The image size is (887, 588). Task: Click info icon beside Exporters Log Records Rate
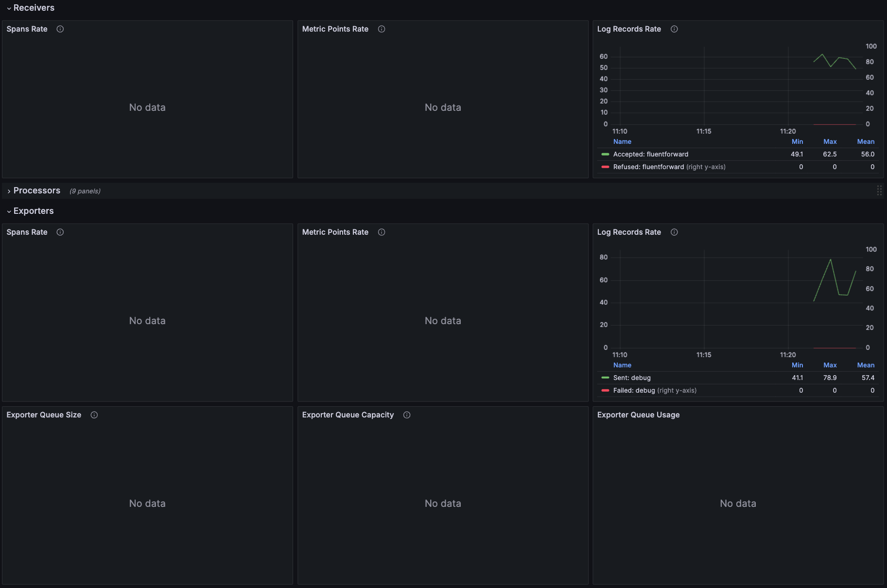674,232
